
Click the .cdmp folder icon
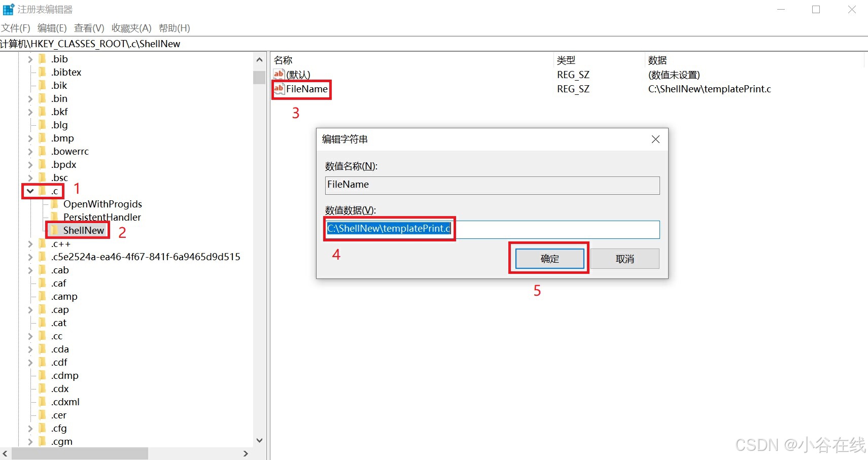(43, 375)
